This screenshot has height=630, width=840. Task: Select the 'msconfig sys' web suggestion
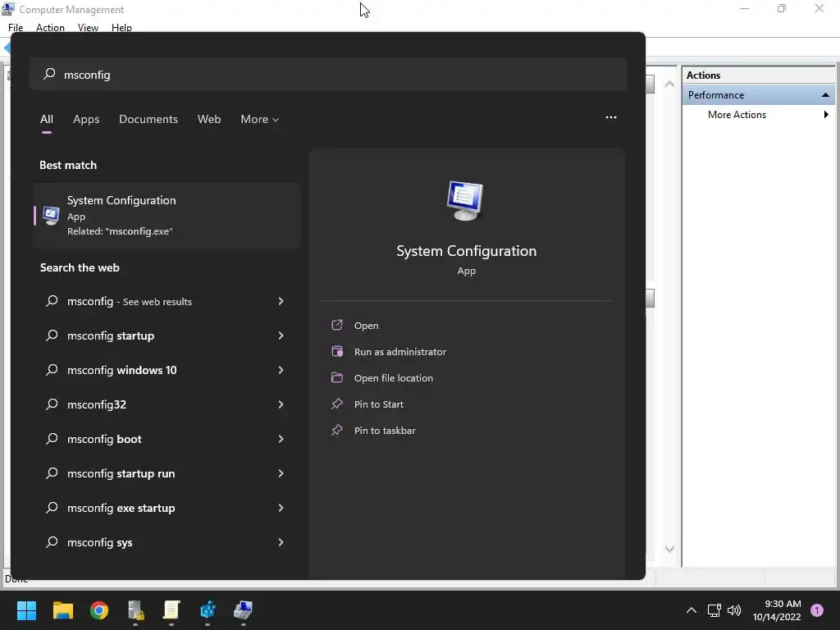coord(167,543)
